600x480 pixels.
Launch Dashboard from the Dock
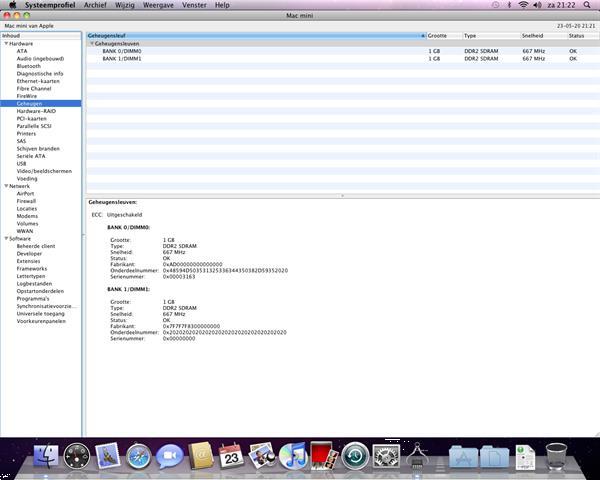[x=77, y=456]
